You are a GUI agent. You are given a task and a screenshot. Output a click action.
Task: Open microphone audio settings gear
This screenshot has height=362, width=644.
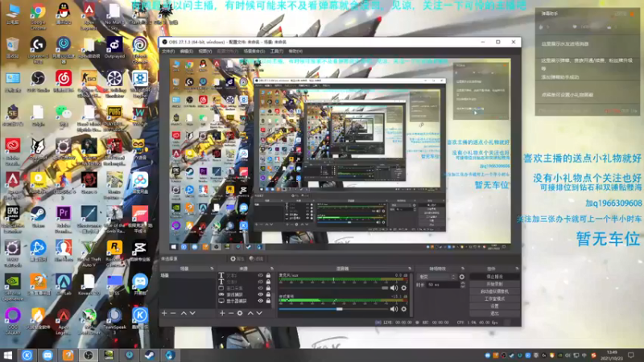(x=404, y=288)
